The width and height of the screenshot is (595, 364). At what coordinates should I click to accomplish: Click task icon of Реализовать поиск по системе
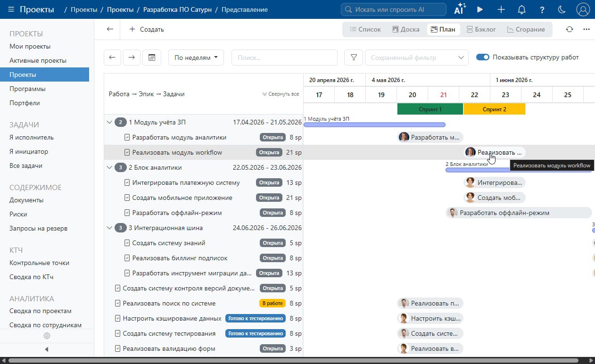coord(118,303)
